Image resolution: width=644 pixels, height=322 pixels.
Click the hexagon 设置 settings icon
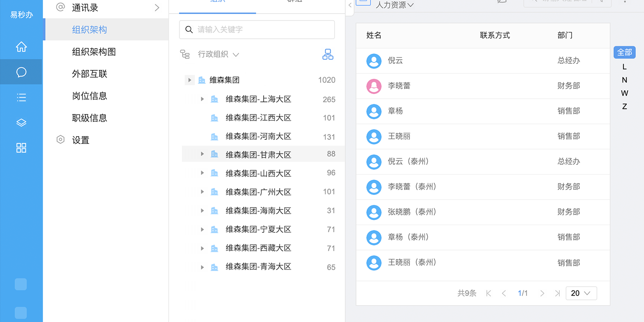point(61,140)
